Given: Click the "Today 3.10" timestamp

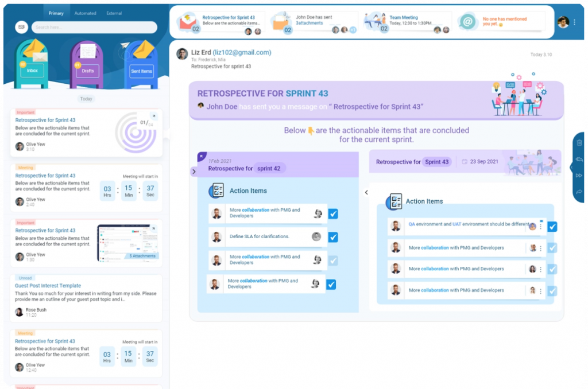Looking at the screenshot, I should [541, 55].
